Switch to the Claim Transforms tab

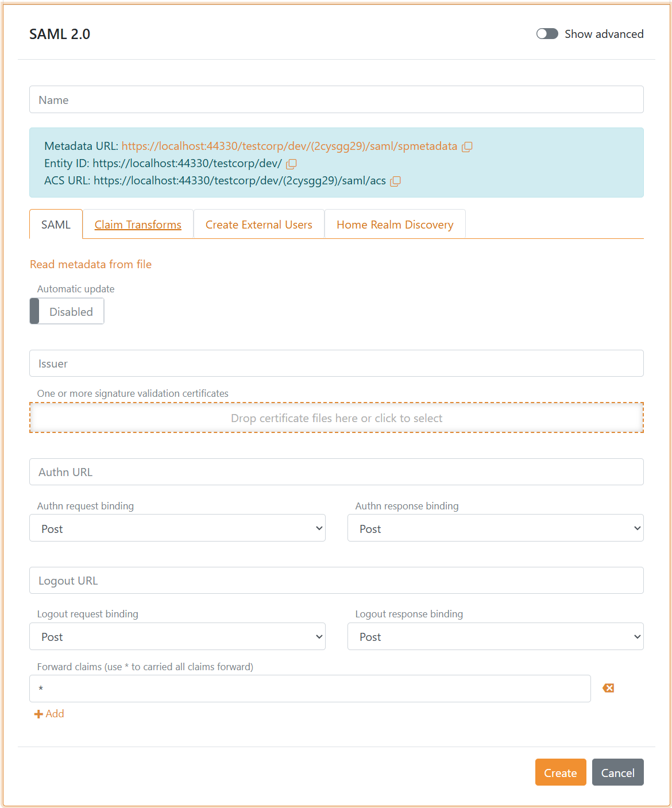tap(138, 224)
